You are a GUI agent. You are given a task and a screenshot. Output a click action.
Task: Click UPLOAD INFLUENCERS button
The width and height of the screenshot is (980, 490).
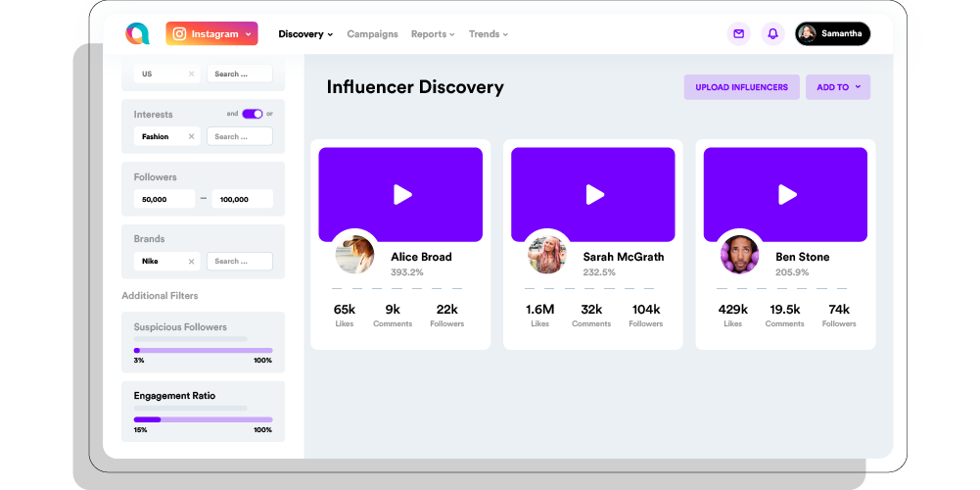coord(742,87)
